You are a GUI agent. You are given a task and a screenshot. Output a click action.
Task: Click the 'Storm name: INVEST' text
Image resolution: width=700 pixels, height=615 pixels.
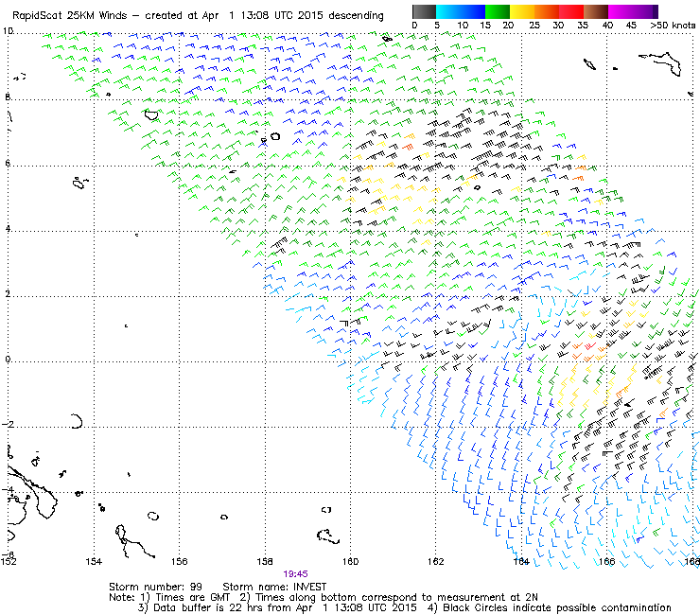pyautogui.click(x=274, y=587)
